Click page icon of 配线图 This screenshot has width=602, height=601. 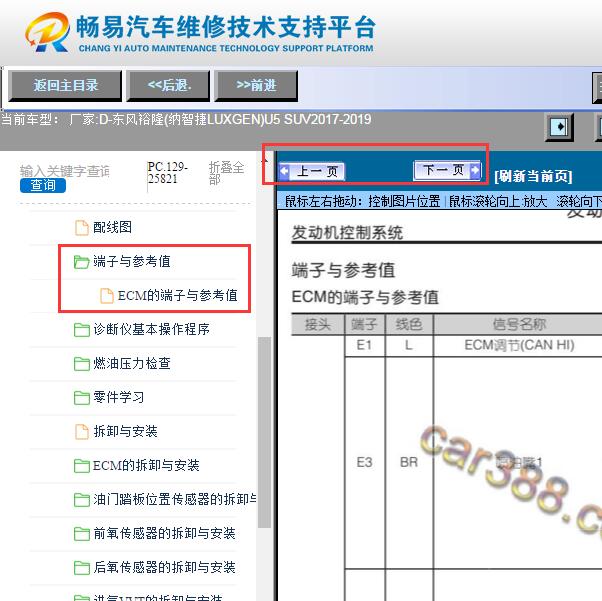coord(82,228)
